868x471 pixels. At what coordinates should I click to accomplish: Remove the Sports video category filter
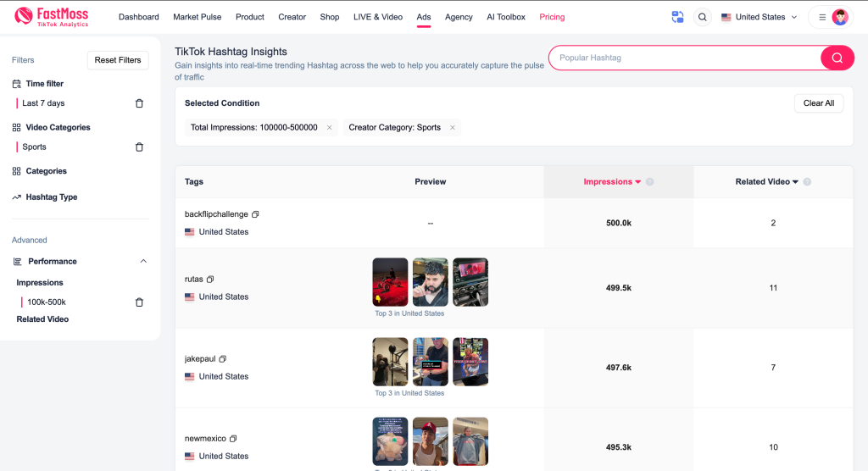pos(140,147)
